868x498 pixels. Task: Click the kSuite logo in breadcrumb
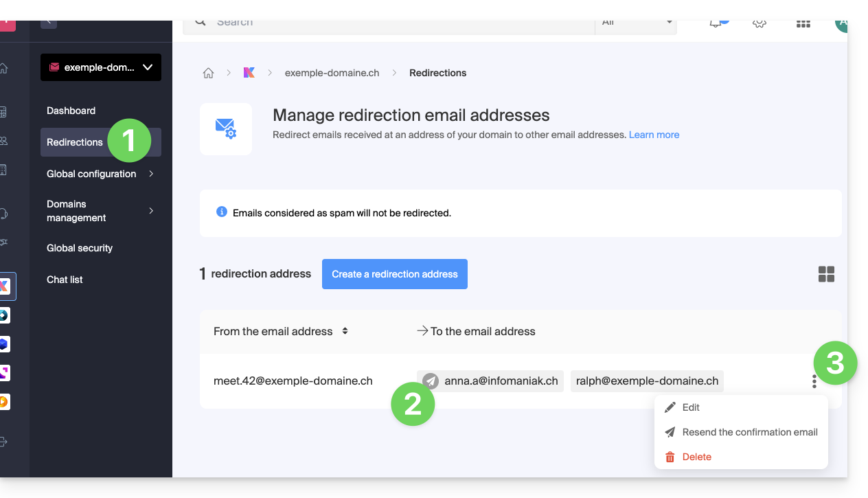[x=249, y=73]
